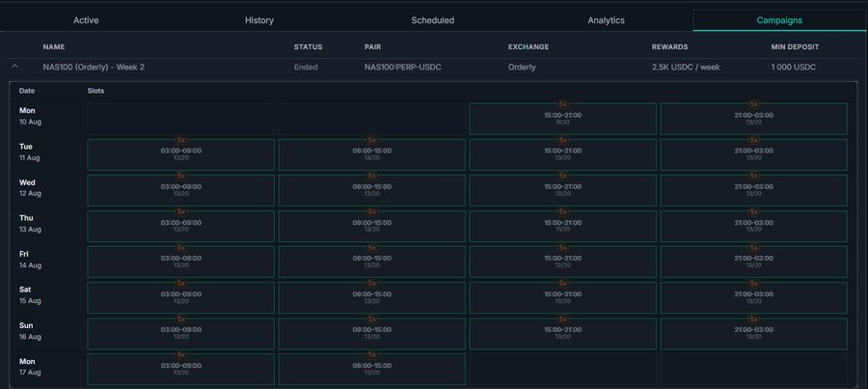Select Tue 11 Aug 03:00-09:00 slot
Image resolution: width=868 pixels, height=389 pixels.
coord(181,154)
